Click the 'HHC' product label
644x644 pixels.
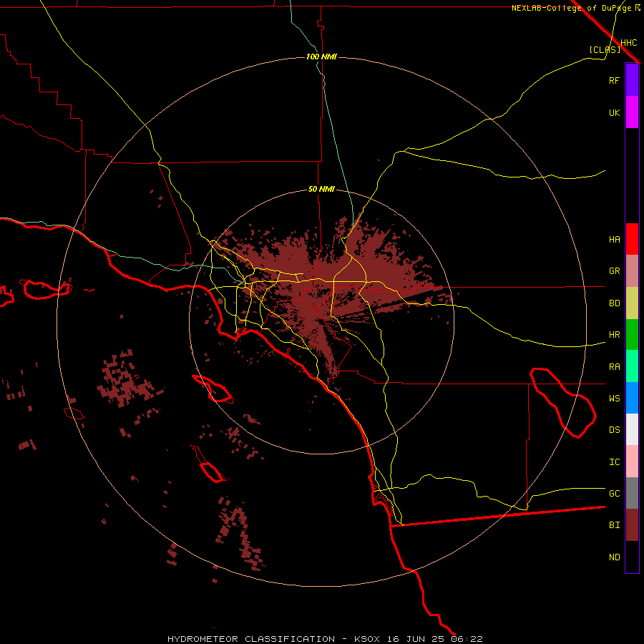(628, 43)
